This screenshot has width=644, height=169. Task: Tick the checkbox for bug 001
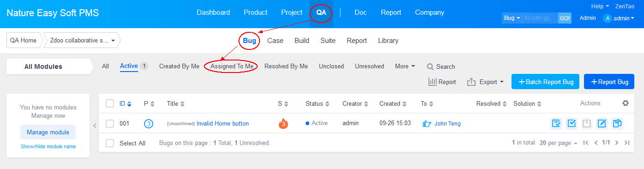[110, 123]
